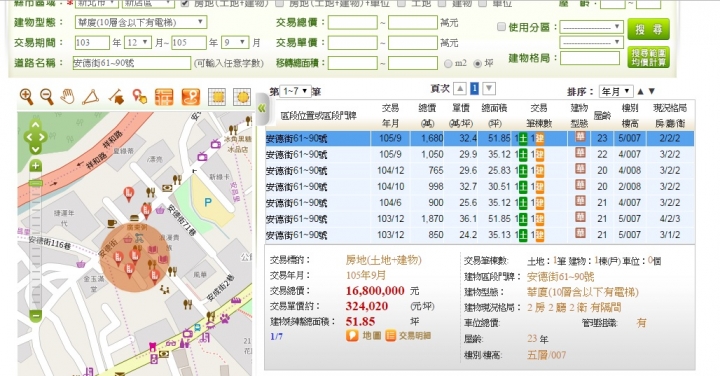Sort ascending with black up triangle
Screen dimensions: 720x376
click(x=641, y=91)
